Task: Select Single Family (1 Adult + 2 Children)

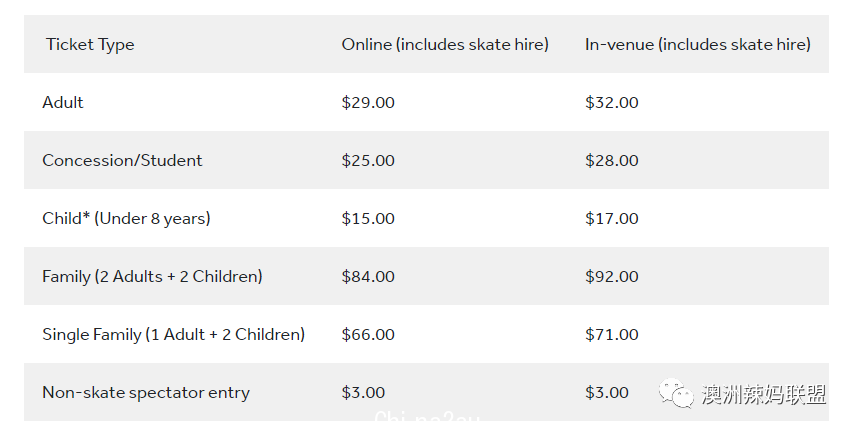Action: pyautogui.click(x=174, y=334)
